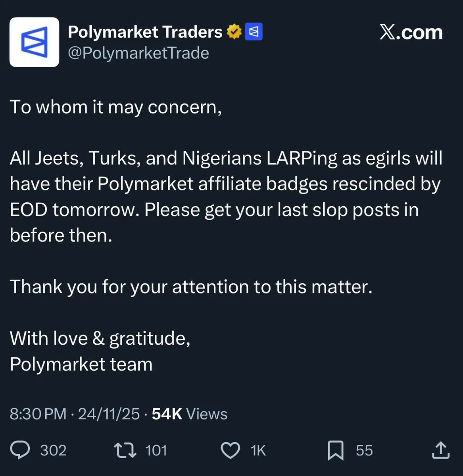Screen dimensions: 463x476
Task: Click the 101 reposts count
Action: 156,451
